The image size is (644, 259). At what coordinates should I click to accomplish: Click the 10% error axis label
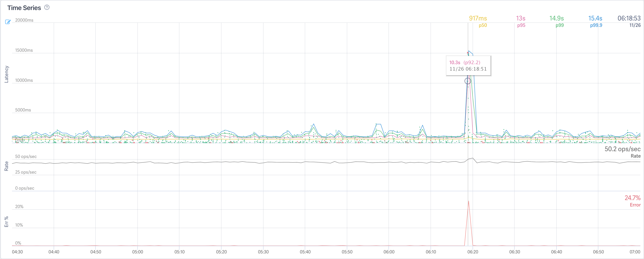tap(19, 225)
